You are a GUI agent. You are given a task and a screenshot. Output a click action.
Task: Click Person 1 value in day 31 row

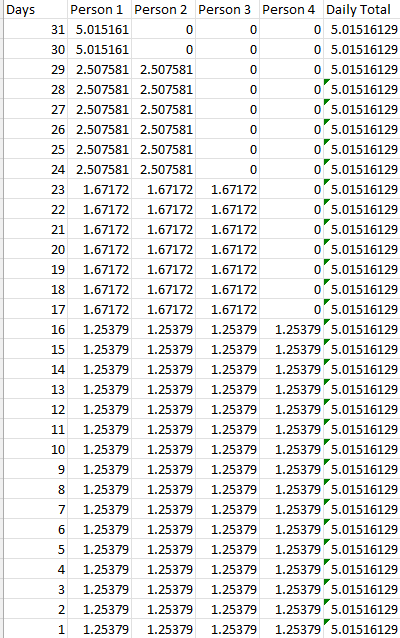click(99, 29)
